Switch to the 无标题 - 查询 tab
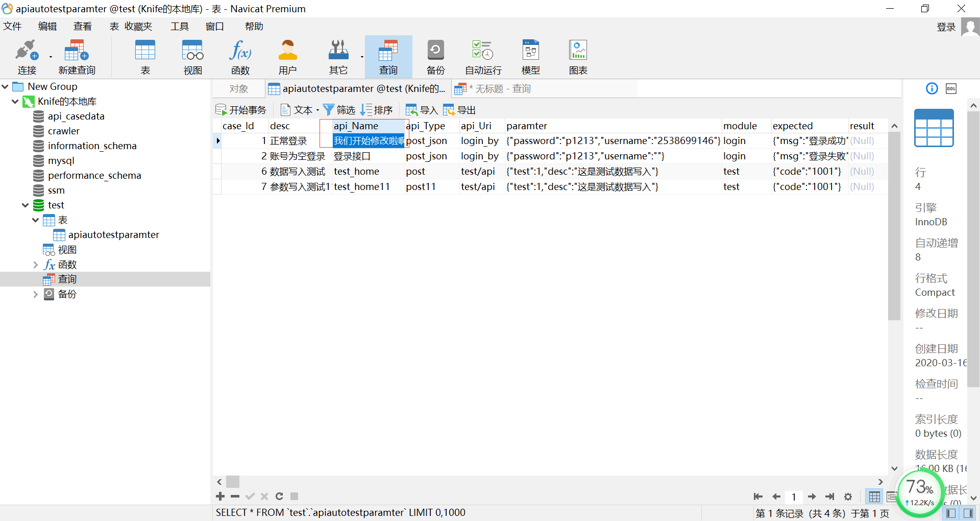The image size is (980, 521). pos(493,89)
